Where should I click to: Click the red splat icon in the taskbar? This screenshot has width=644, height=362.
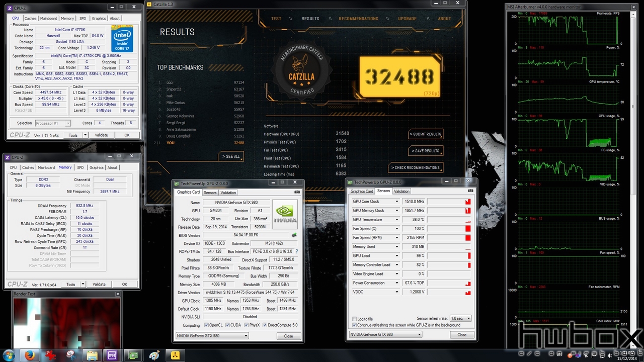[50, 355]
